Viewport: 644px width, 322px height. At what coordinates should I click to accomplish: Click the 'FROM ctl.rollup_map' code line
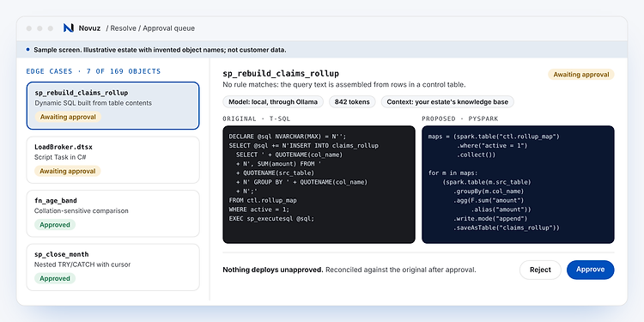[x=263, y=200]
